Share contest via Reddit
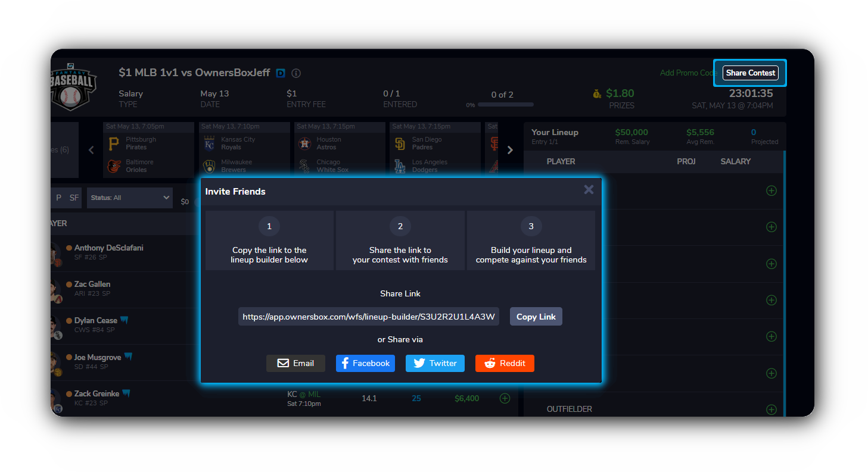The height and width of the screenshot is (472, 868). (504, 363)
